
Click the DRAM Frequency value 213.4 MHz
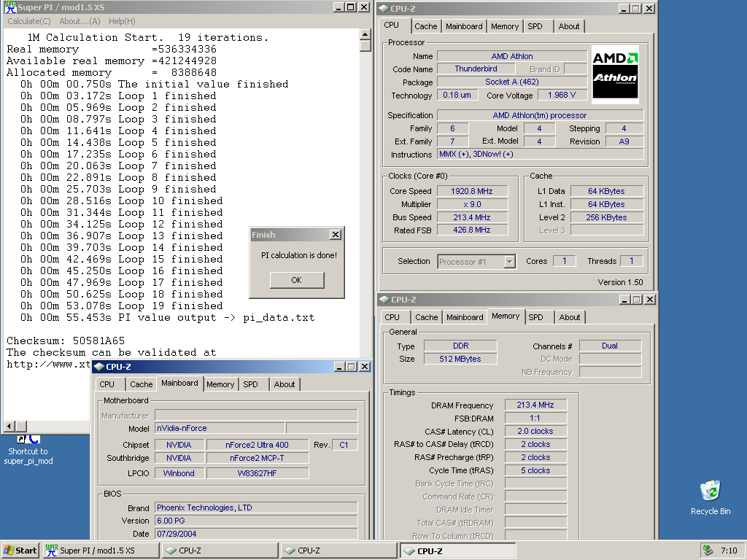535,405
